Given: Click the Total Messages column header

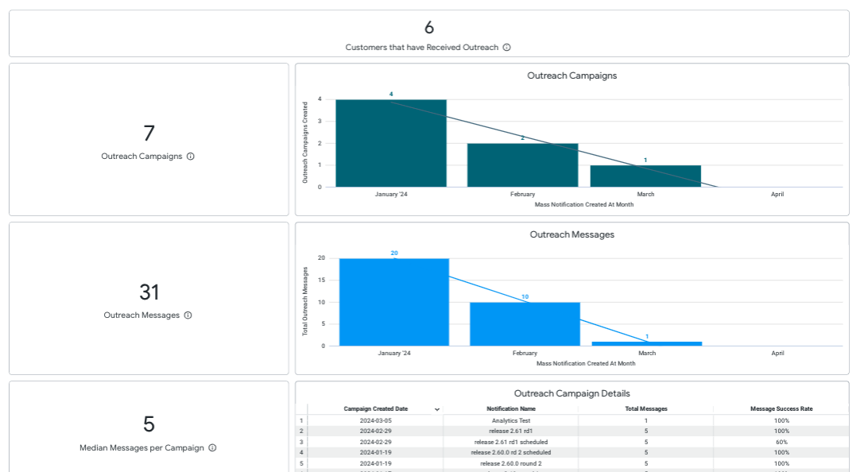Looking at the screenshot, I should click(645, 409).
